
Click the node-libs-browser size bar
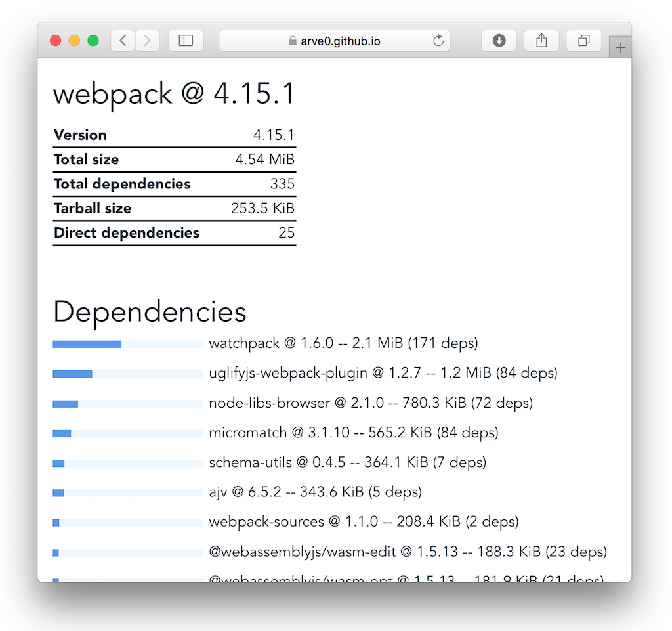tap(128, 404)
